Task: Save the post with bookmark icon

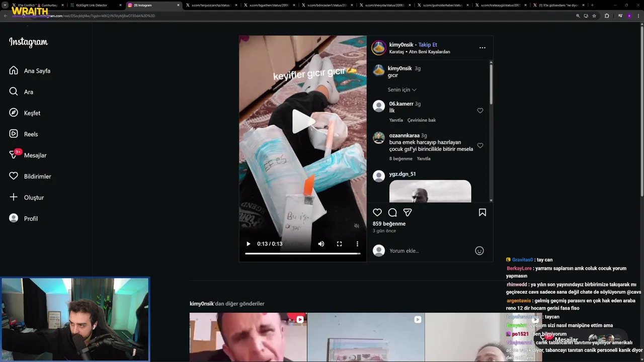Action: tap(482, 213)
